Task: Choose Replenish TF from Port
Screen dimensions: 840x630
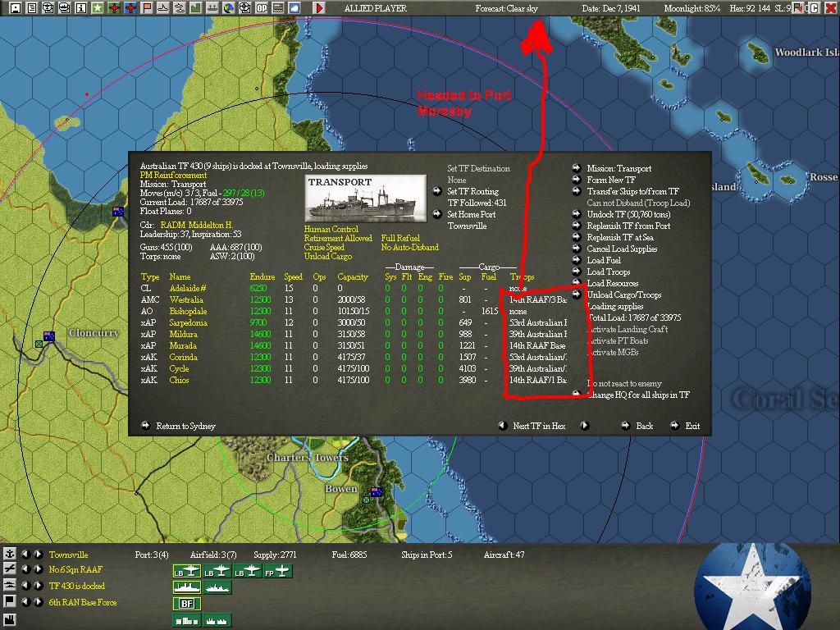Action: 628,226
